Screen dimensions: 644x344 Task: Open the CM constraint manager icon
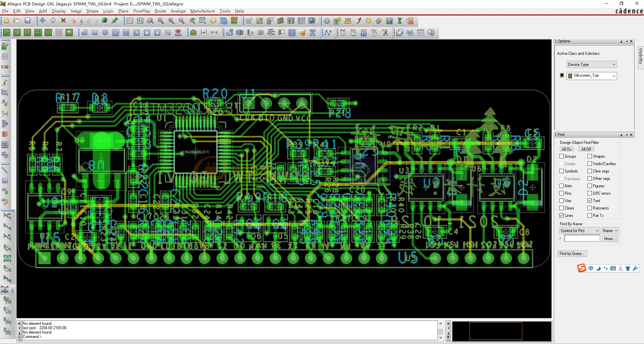(x=291, y=21)
